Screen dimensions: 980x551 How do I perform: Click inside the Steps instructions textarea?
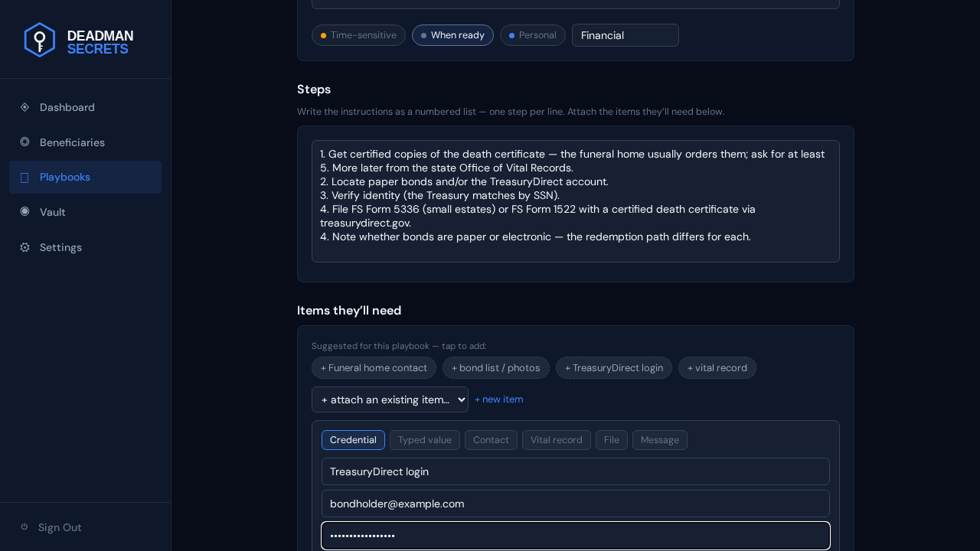tap(576, 201)
